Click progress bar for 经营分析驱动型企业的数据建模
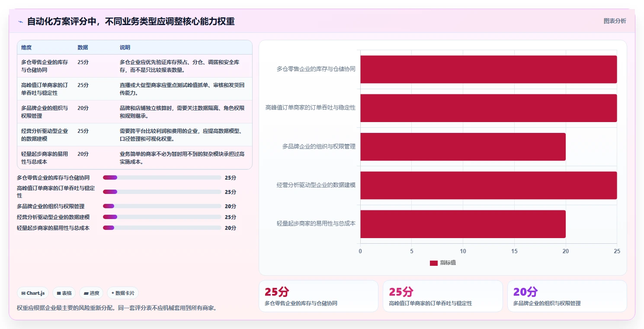The height and width of the screenshot is (329, 644). coord(162,217)
